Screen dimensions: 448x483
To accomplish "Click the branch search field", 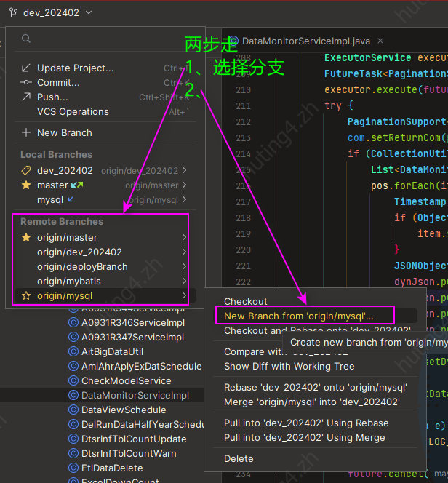I will pos(102,39).
